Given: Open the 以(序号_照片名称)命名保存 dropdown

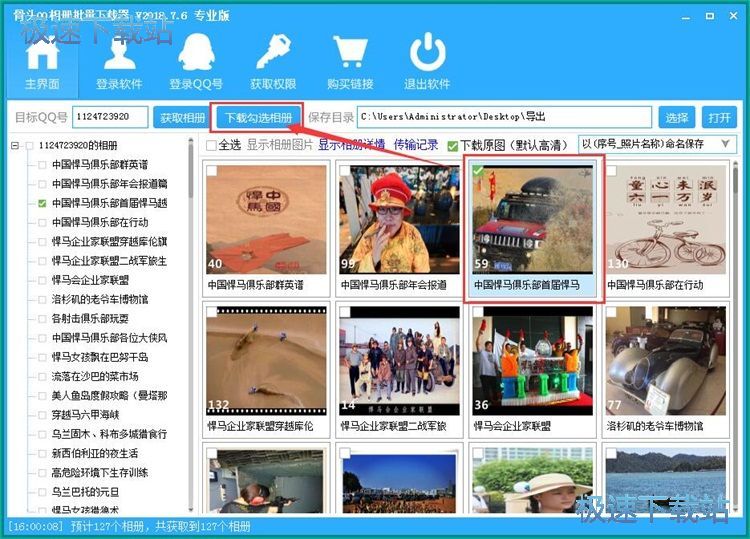Looking at the screenshot, I should tap(656, 144).
